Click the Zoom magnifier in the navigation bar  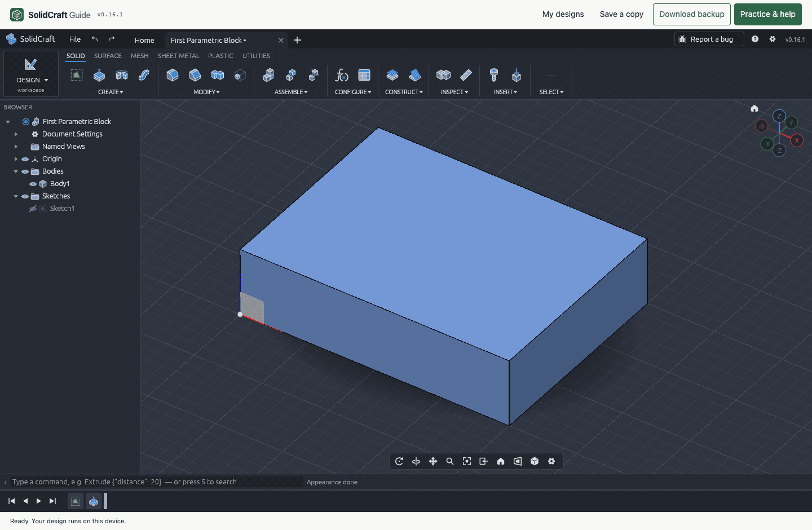click(450, 461)
